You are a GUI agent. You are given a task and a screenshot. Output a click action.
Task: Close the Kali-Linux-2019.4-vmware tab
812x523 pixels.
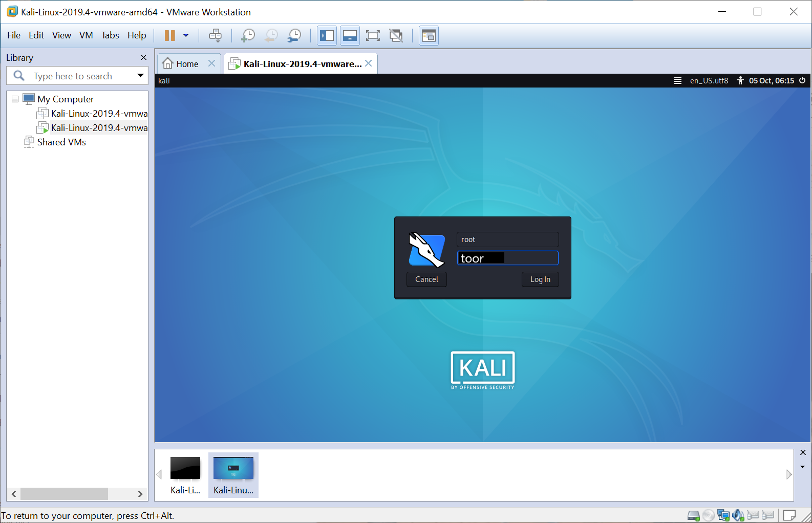click(369, 63)
